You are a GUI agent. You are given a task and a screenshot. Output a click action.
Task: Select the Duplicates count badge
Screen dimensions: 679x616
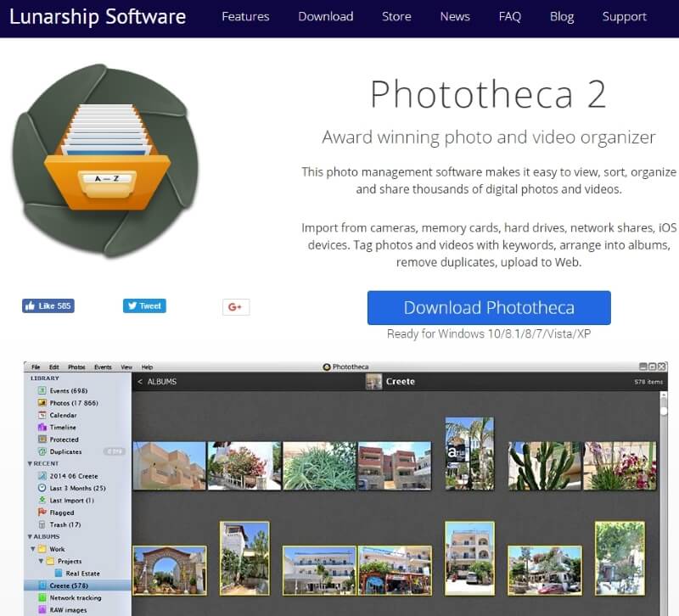pyautogui.click(x=115, y=451)
